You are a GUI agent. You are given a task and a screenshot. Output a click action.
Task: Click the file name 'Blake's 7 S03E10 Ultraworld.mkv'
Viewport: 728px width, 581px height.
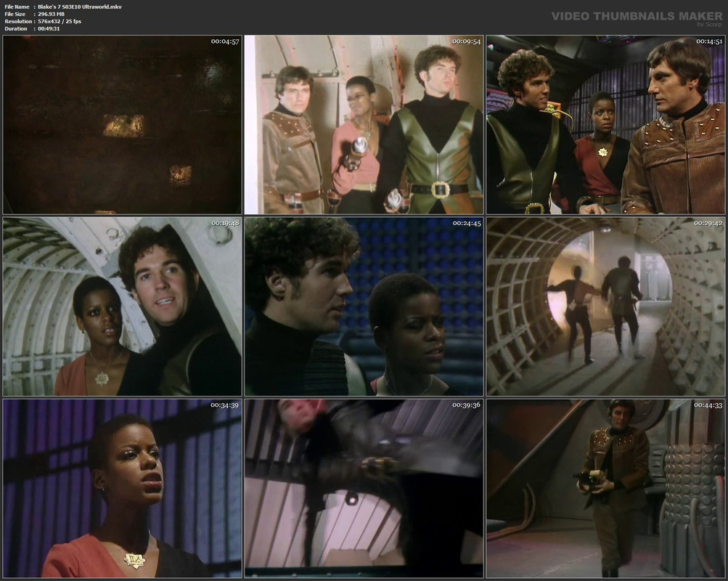tap(80, 7)
